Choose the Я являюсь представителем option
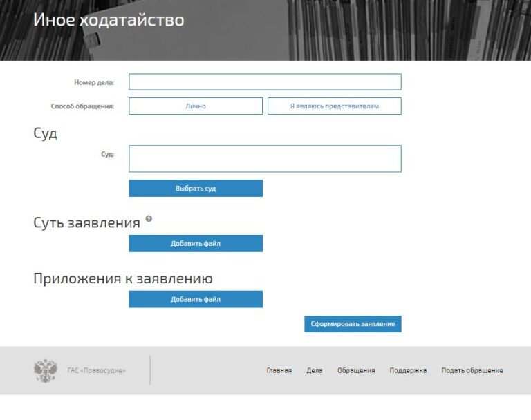 [x=334, y=106]
